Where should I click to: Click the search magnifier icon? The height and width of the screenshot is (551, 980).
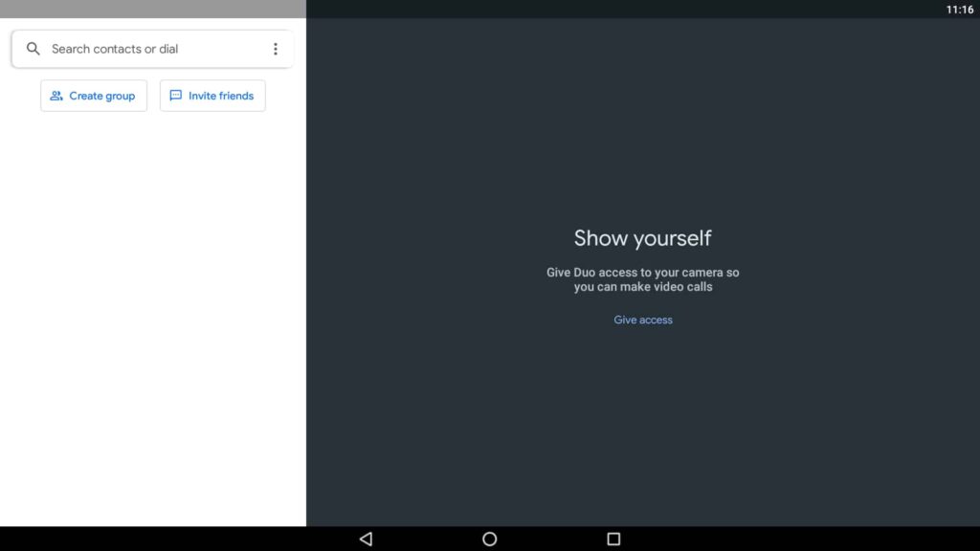pos(33,49)
